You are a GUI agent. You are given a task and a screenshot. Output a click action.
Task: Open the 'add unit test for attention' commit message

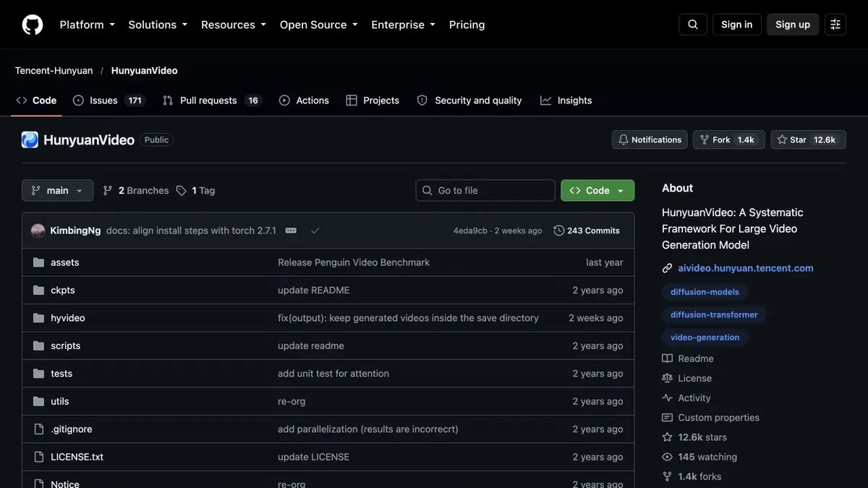[x=333, y=374]
